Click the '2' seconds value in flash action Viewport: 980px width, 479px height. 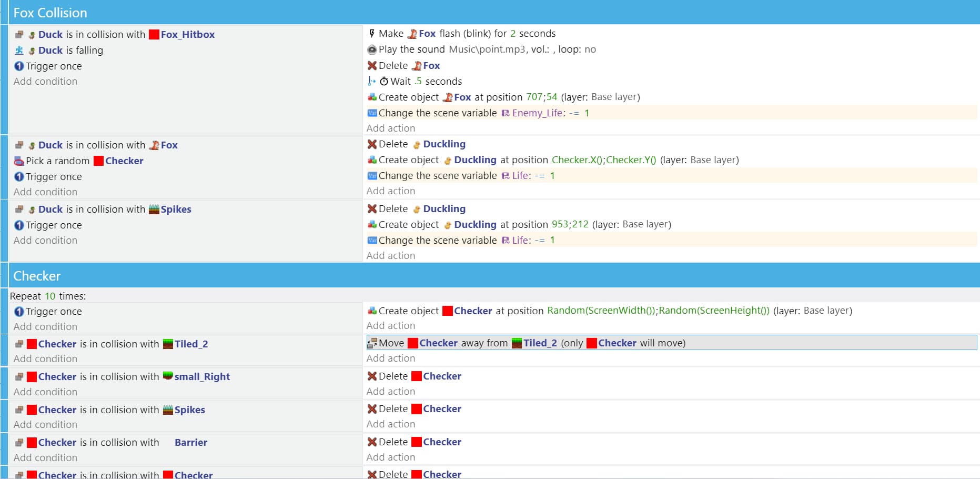[513, 34]
